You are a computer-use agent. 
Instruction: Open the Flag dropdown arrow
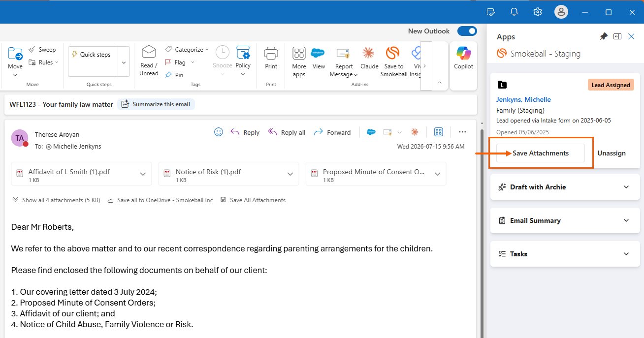point(193,62)
